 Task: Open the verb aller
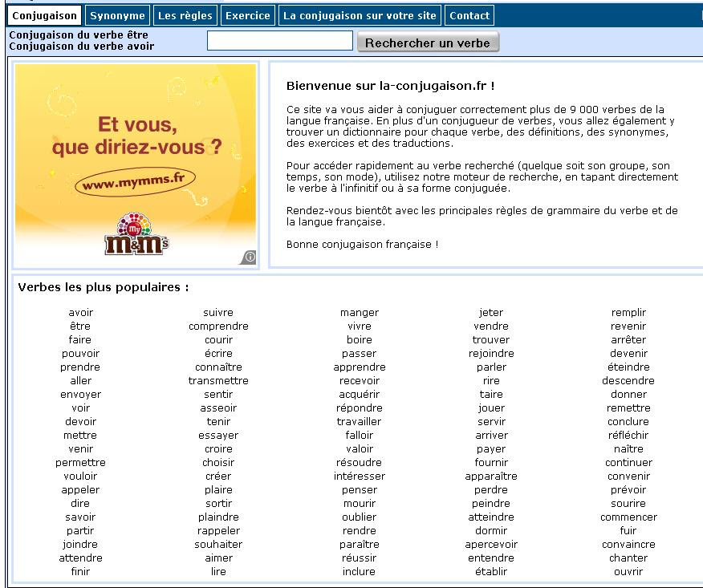[x=81, y=380]
